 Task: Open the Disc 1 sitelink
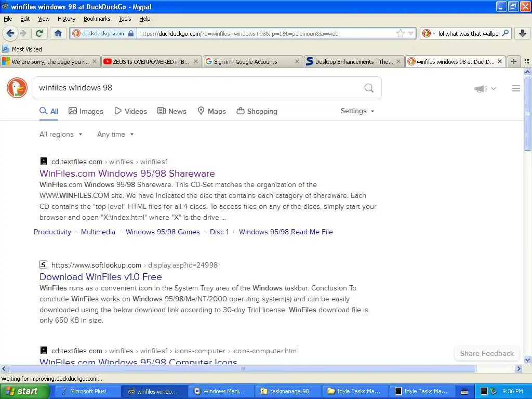(x=219, y=232)
